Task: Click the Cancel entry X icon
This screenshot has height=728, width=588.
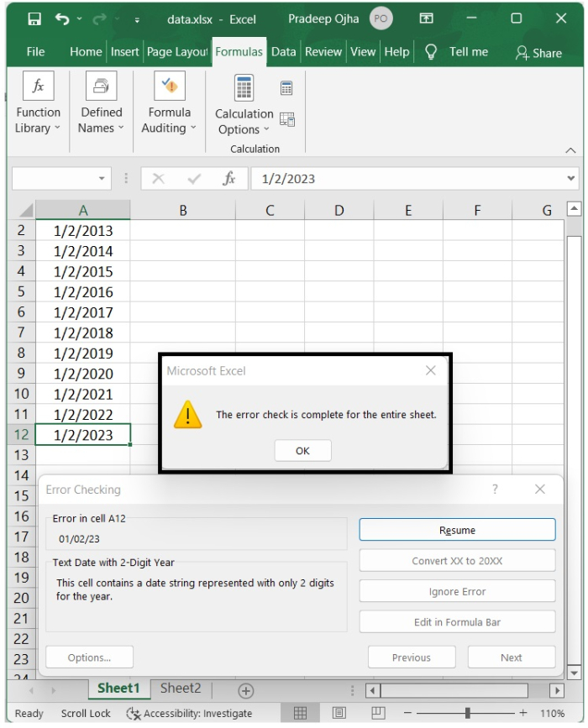Action: pos(159,179)
